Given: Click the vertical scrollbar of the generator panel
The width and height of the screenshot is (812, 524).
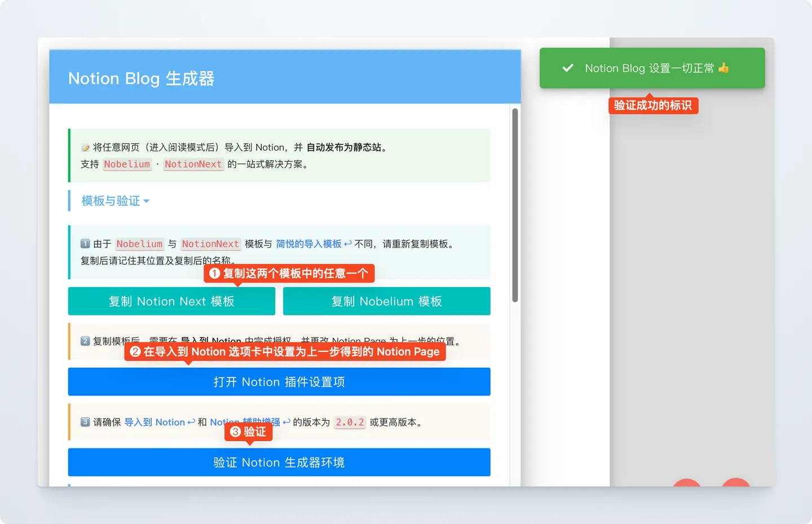Looking at the screenshot, I should [x=515, y=205].
